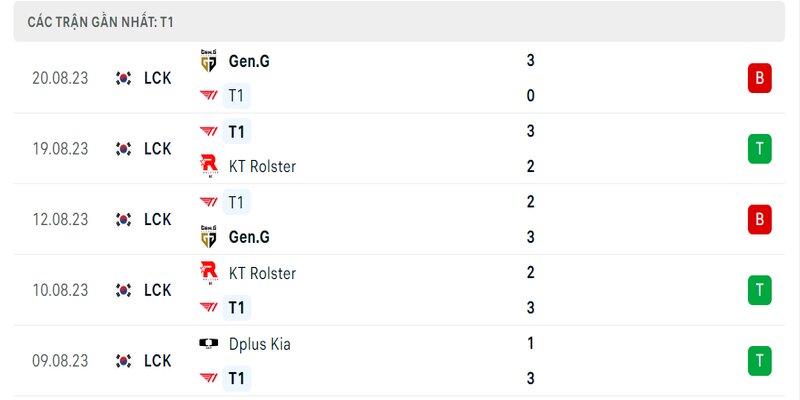
Task: Click Gen.G logo in 20.08.23 match
Action: [208, 61]
